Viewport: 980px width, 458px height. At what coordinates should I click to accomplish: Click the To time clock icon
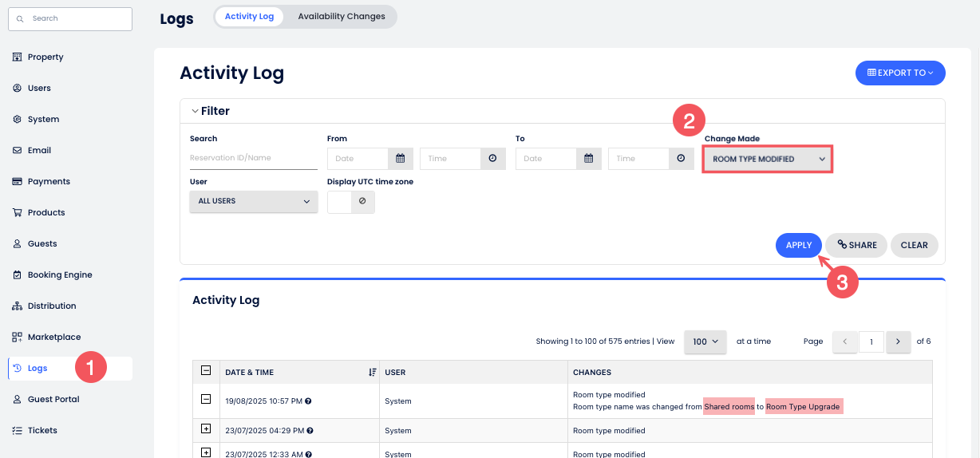coord(681,159)
